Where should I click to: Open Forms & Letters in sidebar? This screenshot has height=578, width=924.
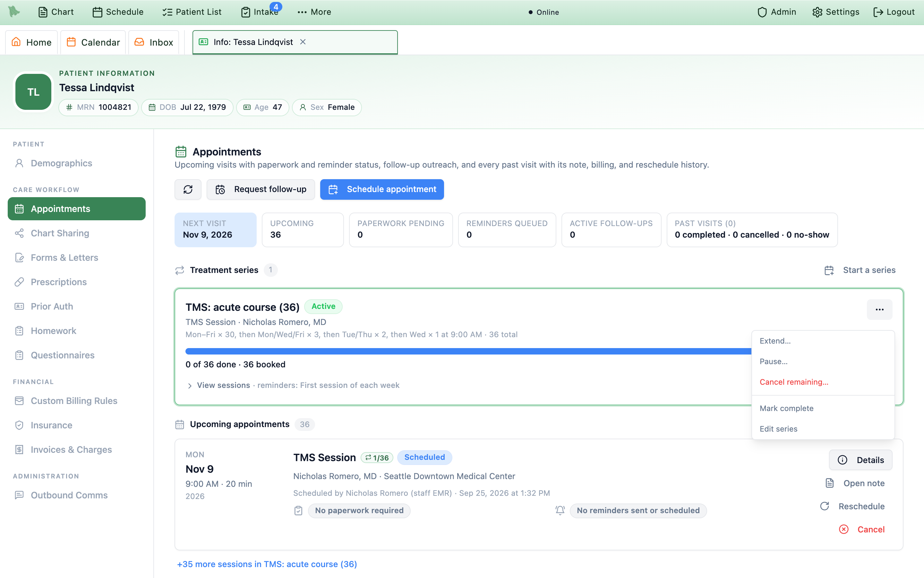coord(76,258)
